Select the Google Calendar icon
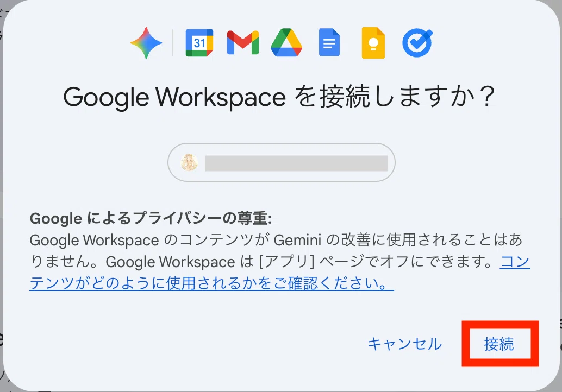562x392 pixels. (x=199, y=43)
